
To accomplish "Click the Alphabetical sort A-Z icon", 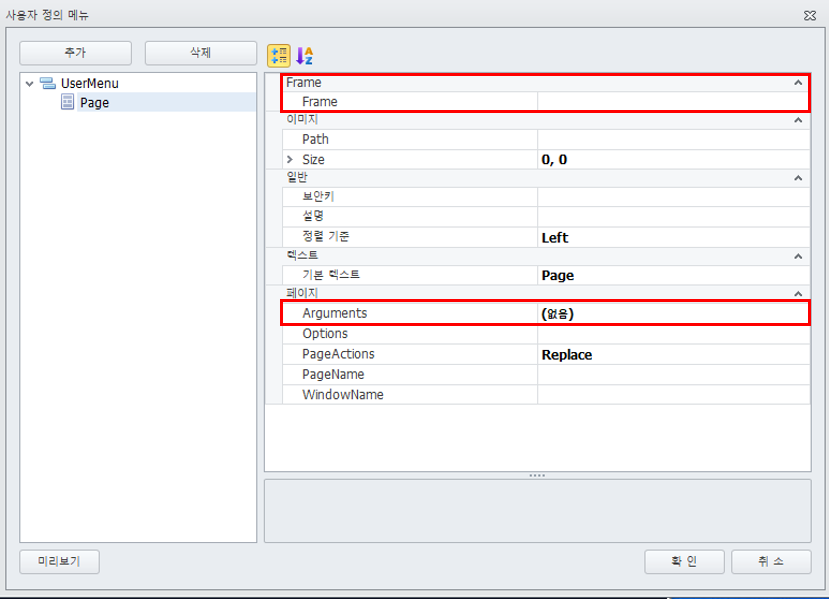I will [304, 55].
